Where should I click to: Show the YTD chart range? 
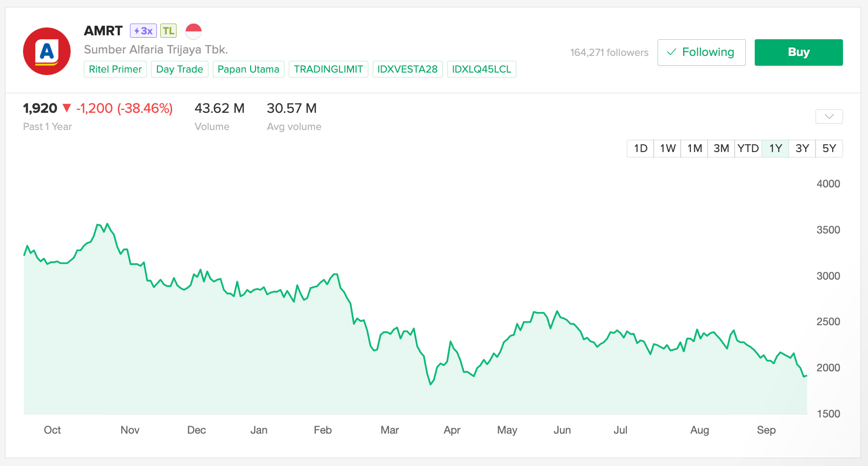click(x=748, y=149)
